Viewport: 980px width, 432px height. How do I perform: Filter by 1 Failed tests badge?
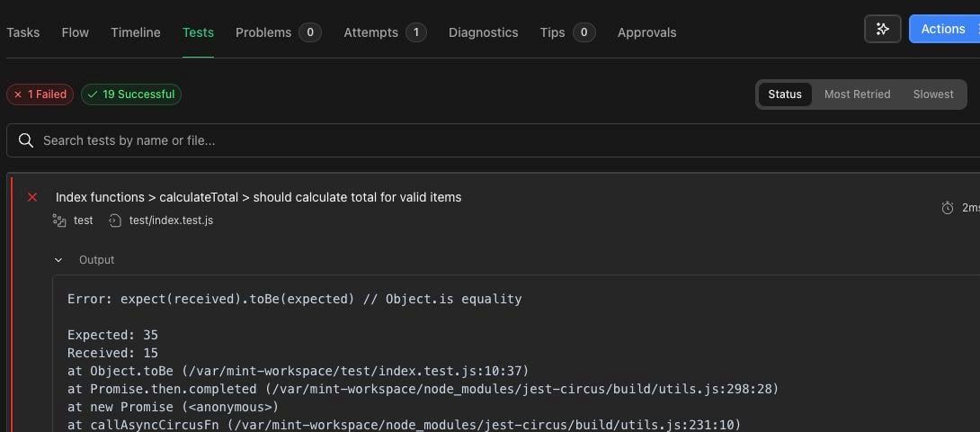pos(40,94)
